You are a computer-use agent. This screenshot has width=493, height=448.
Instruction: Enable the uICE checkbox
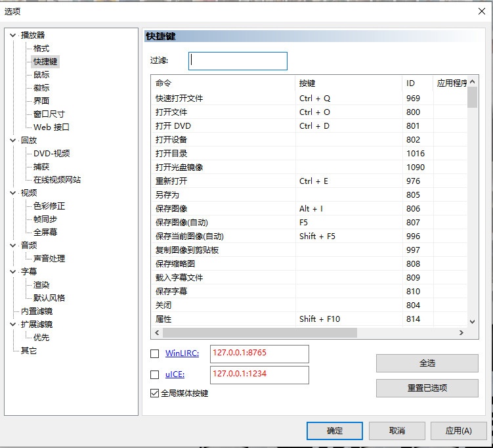pos(154,374)
